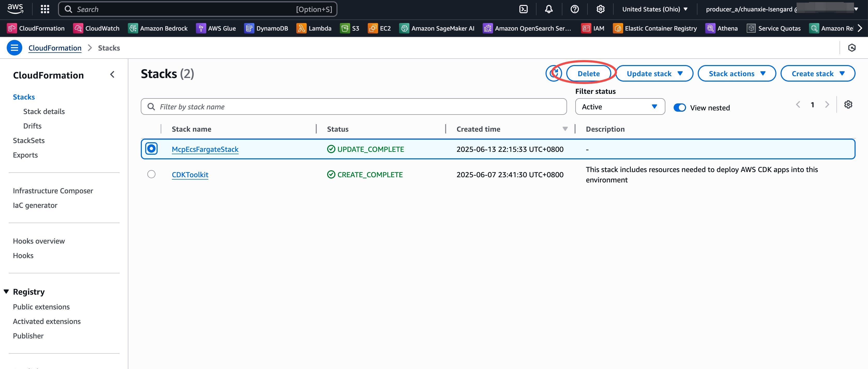Toggle the side navigation hamburger icon
This screenshot has width=868, height=369.
click(14, 48)
